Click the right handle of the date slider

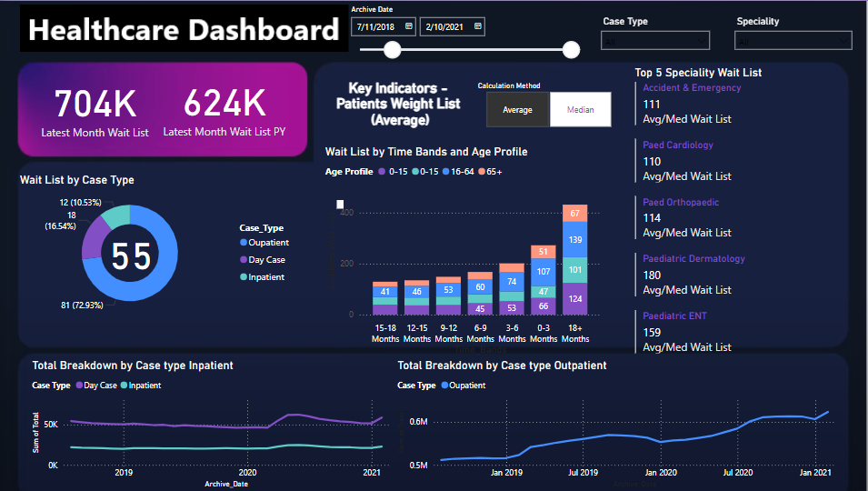[572, 50]
